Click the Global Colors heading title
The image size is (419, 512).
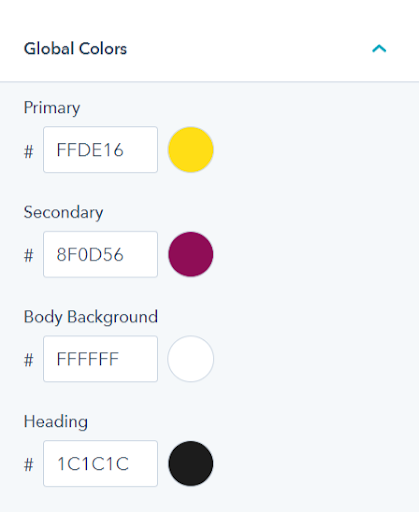click(x=75, y=49)
